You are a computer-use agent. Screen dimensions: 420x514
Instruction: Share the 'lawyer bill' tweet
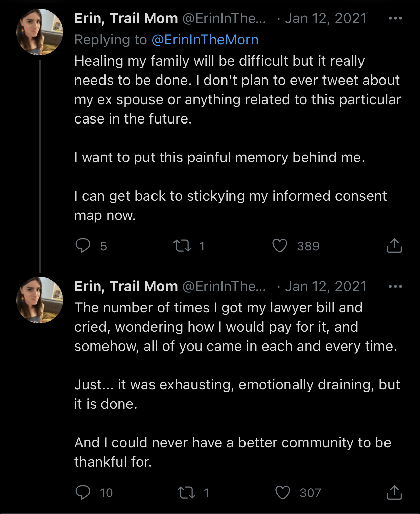[394, 493]
